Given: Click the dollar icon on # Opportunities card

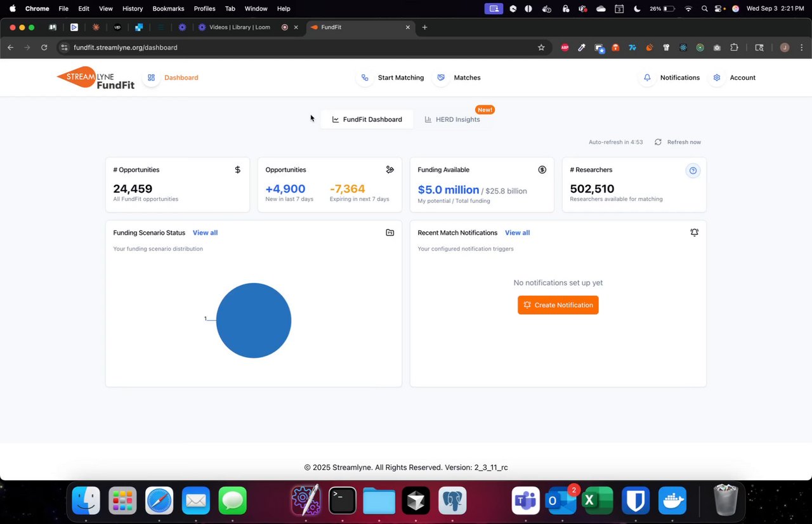Looking at the screenshot, I should [x=238, y=169].
